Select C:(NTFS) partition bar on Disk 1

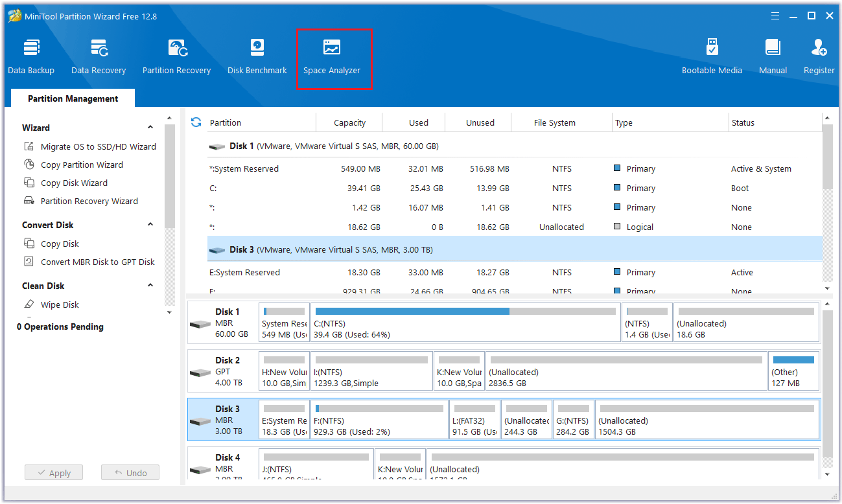coord(465,323)
